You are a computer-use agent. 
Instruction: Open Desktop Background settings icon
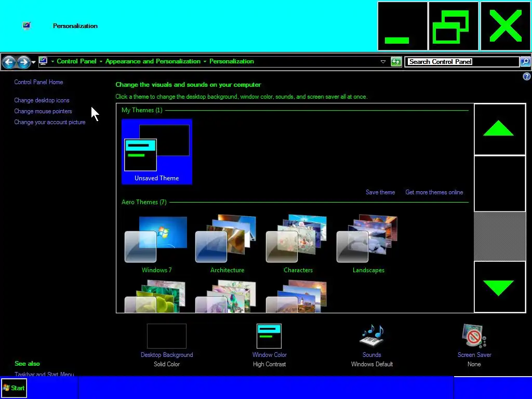167,336
